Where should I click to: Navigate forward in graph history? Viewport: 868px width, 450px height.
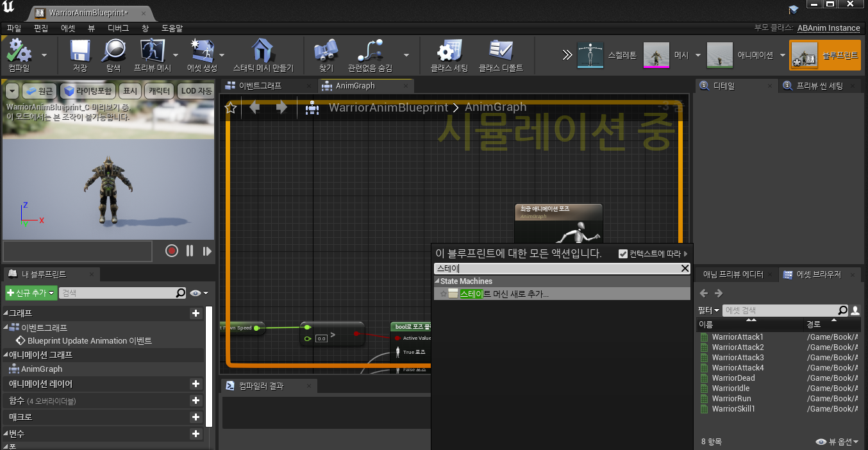click(281, 107)
